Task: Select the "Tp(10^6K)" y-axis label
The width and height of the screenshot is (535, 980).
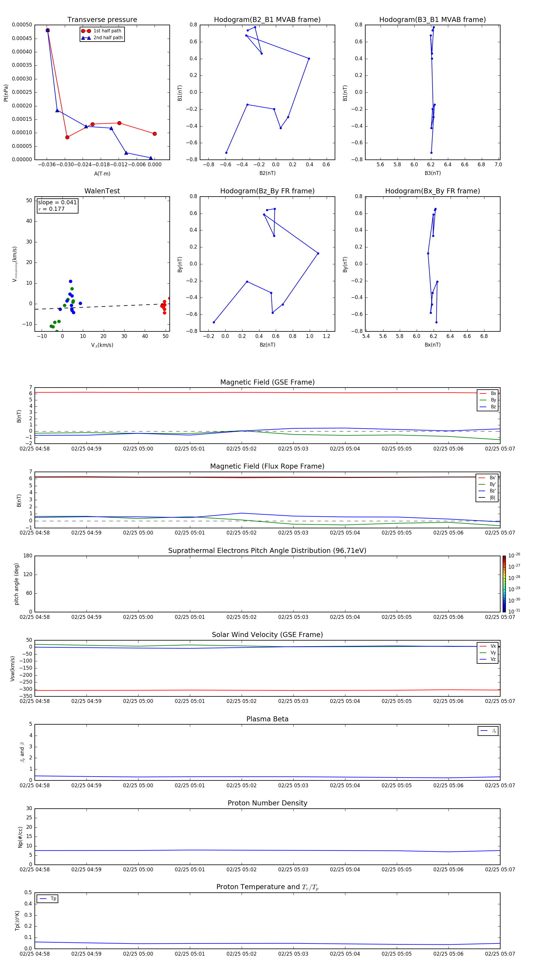Action: [x=17, y=921]
